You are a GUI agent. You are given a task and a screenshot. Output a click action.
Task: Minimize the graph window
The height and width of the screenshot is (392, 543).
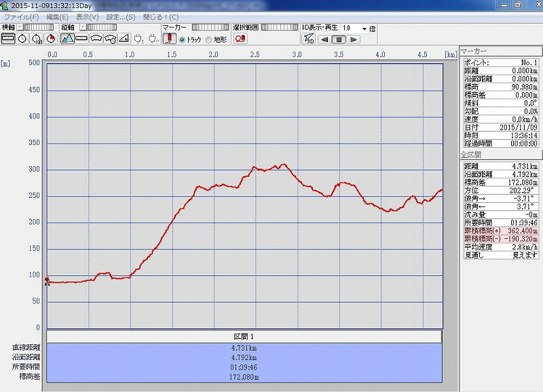[x=504, y=5]
